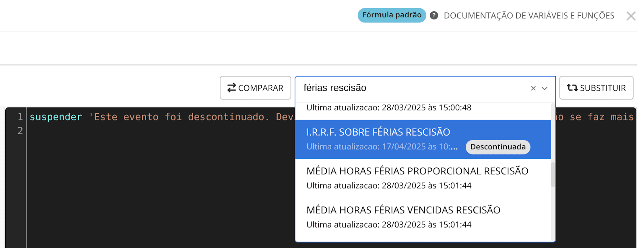Choose MÉDIA HORAS FÉRIAS PROPORCIONAL RESCISÃO

coord(417,172)
